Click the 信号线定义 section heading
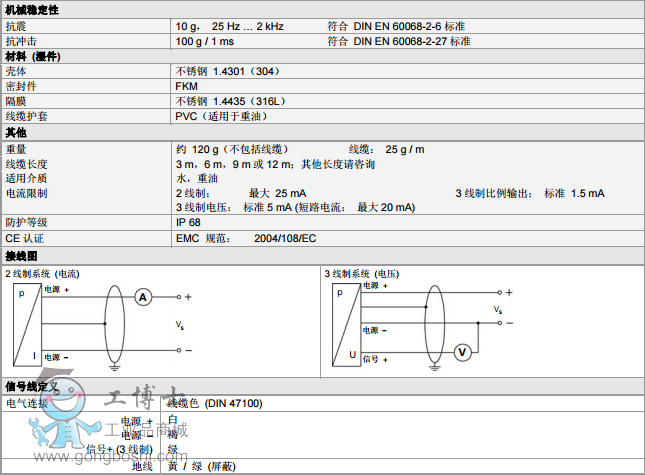 (32, 387)
